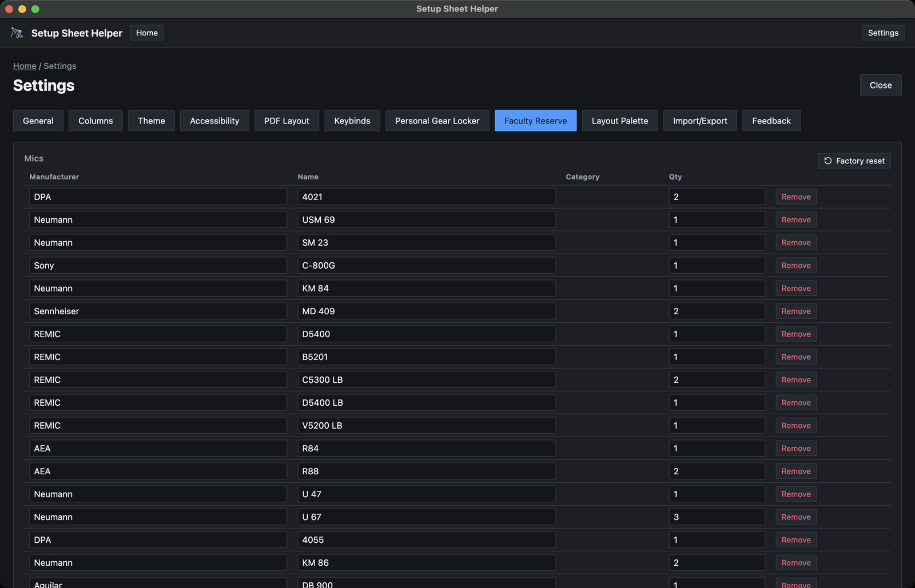915x588 pixels.
Task: Click the Factory reset button
Action: 854,161
